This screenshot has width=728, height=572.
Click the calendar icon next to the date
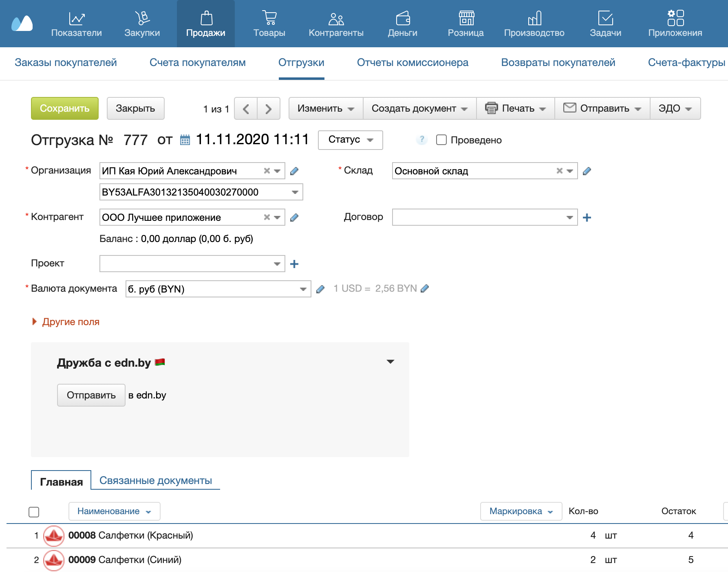[185, 140]
